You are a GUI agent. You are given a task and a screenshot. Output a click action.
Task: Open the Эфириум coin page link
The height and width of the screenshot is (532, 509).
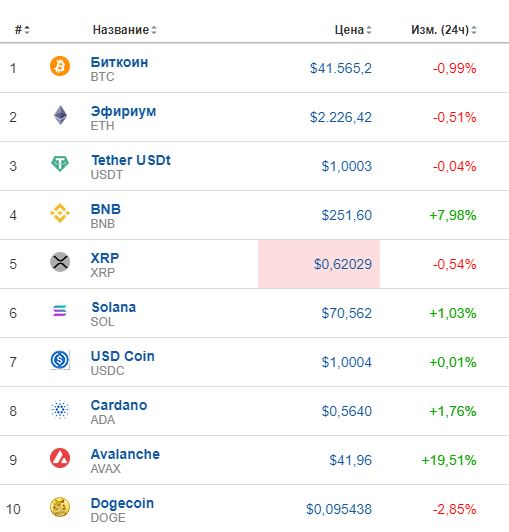tap(124, 111)
